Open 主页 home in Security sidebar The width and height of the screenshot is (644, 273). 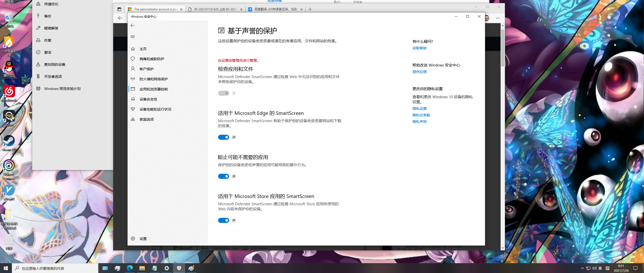tap(168, 49)
